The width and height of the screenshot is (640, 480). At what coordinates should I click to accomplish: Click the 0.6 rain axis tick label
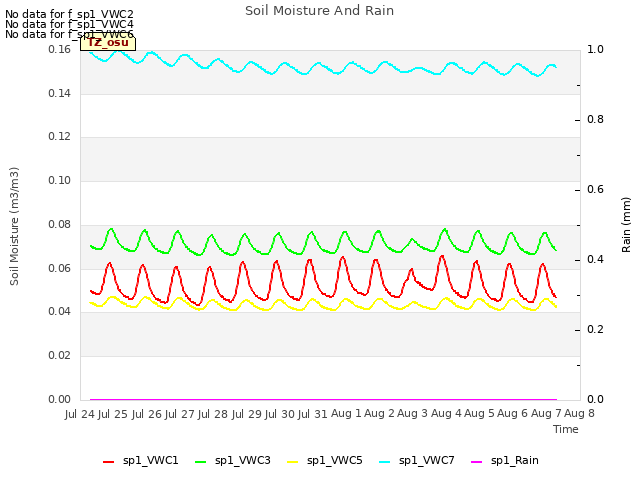[x=595, y=189]
